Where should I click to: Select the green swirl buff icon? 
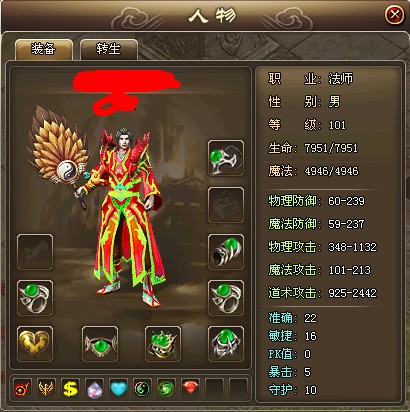[x=166, y=388]
